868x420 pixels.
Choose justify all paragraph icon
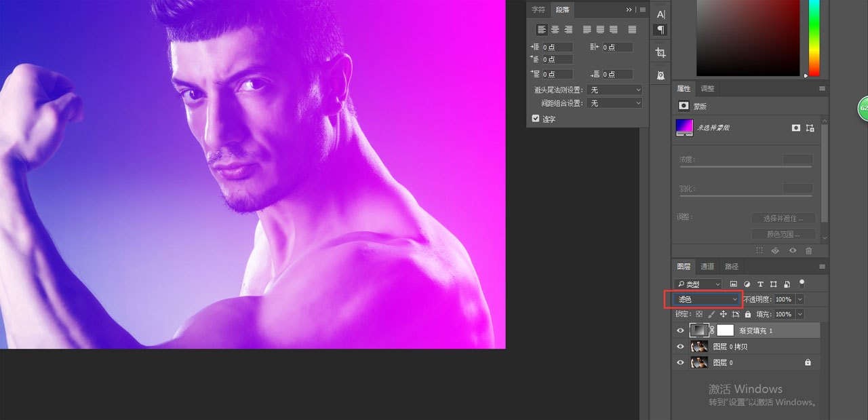(x=632, y=29)
